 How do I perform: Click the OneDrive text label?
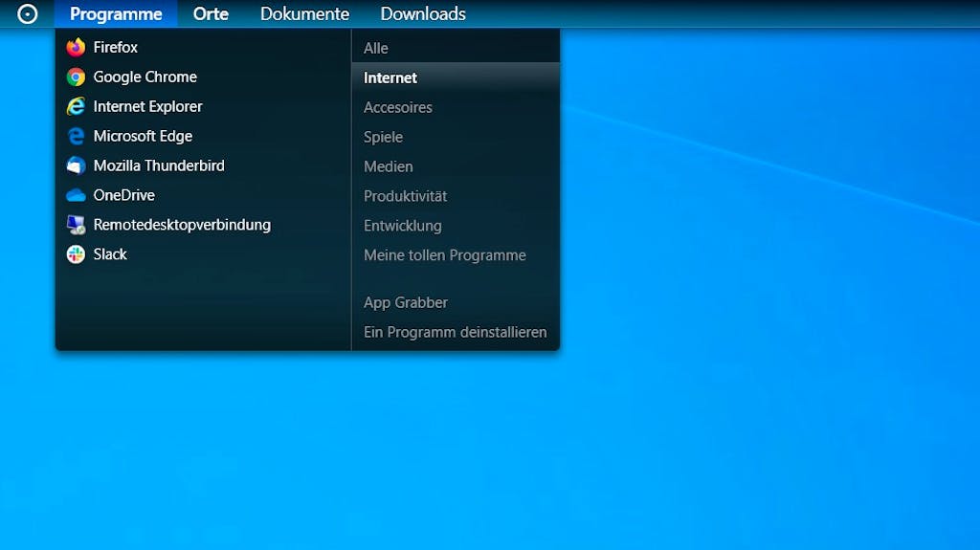click(123, 195)
